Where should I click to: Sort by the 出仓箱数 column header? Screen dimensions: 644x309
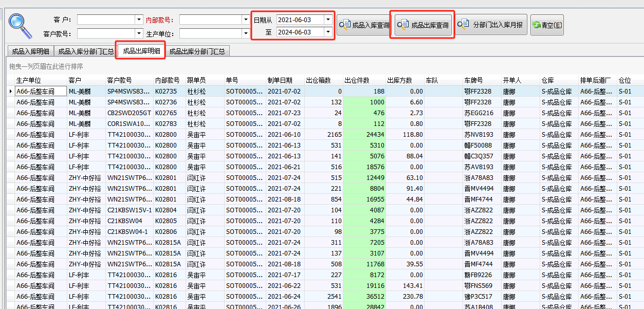point(324,80)
